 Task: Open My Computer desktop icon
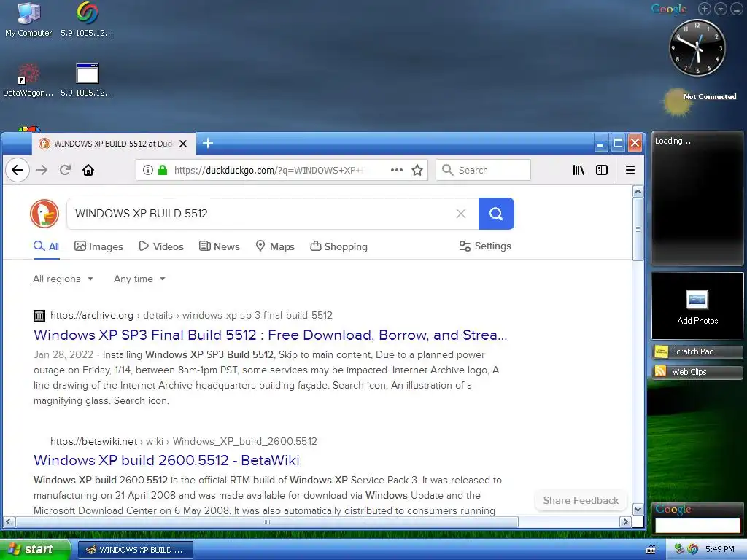(28, 20)
